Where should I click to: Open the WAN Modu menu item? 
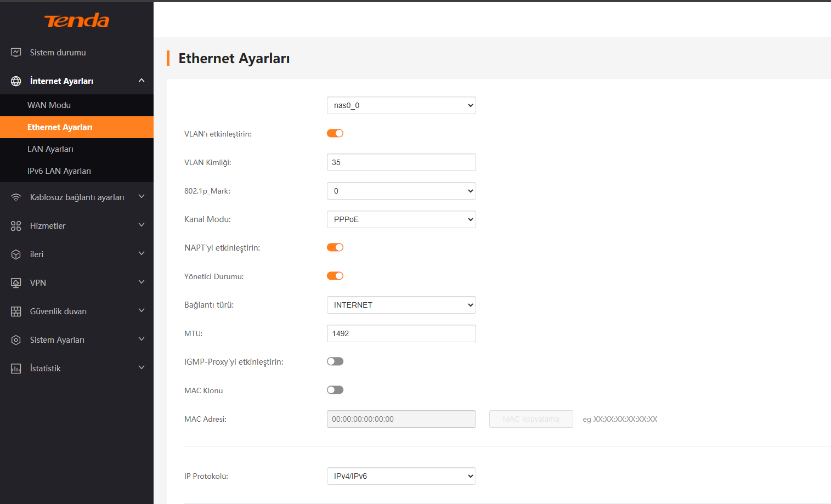coord(49,105)
